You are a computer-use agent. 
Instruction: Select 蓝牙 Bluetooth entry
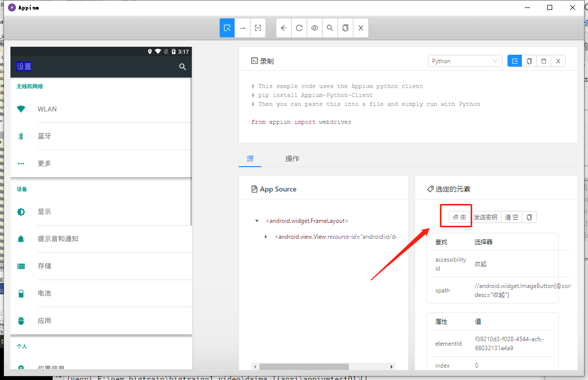click(101, 136)
